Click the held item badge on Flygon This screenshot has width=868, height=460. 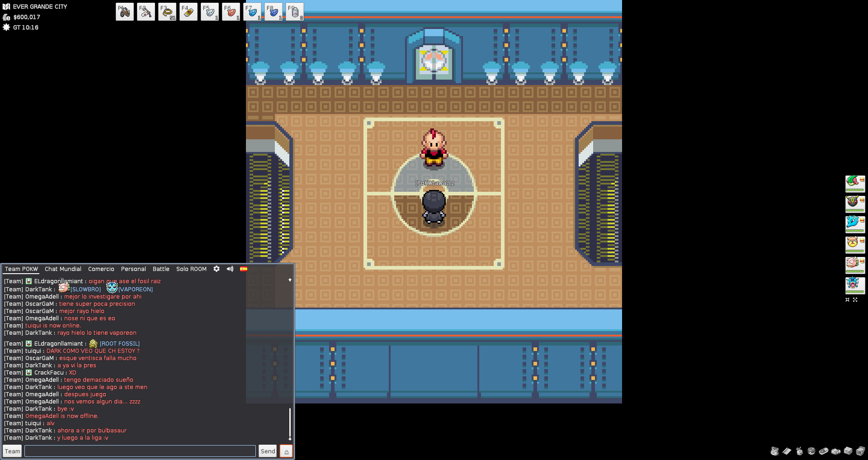pos(862,180)
